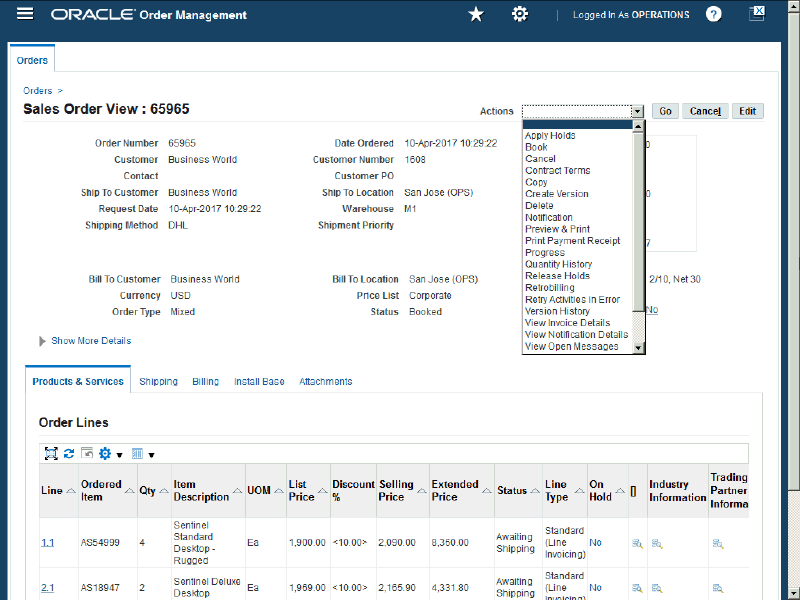Open dropdown arrow beside columns icon
The image size is (800, 600).
tap(152, 455)
